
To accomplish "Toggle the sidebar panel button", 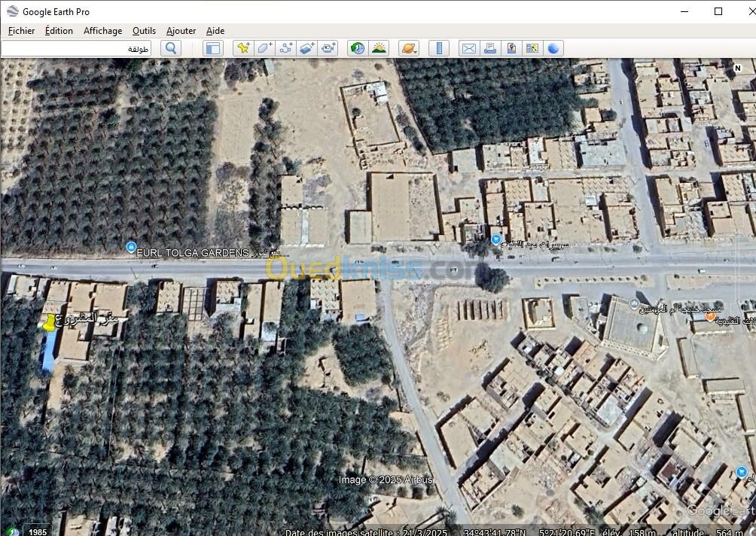I will pos(213,48).
